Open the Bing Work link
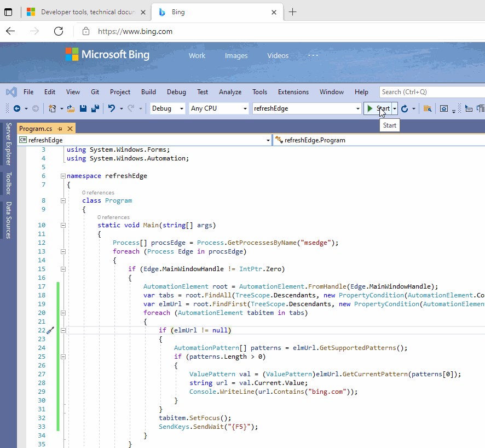 click(197, 56)
